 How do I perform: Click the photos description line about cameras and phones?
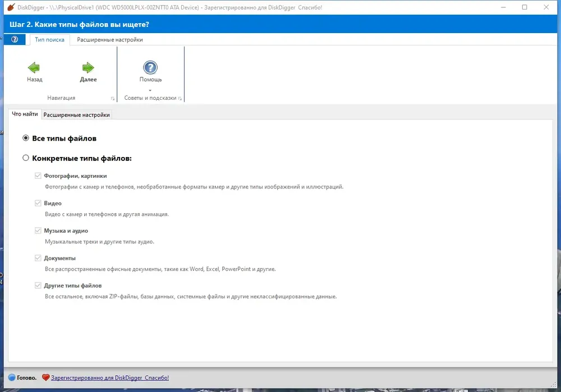[194, 187]
